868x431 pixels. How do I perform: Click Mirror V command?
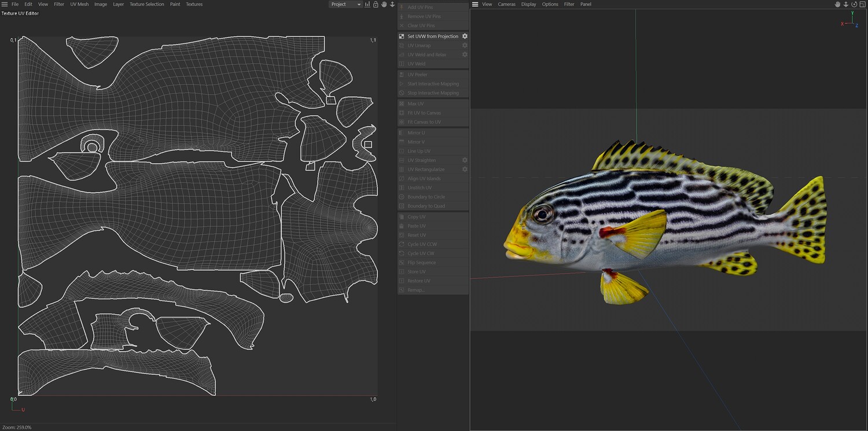[x=433, y=142]
